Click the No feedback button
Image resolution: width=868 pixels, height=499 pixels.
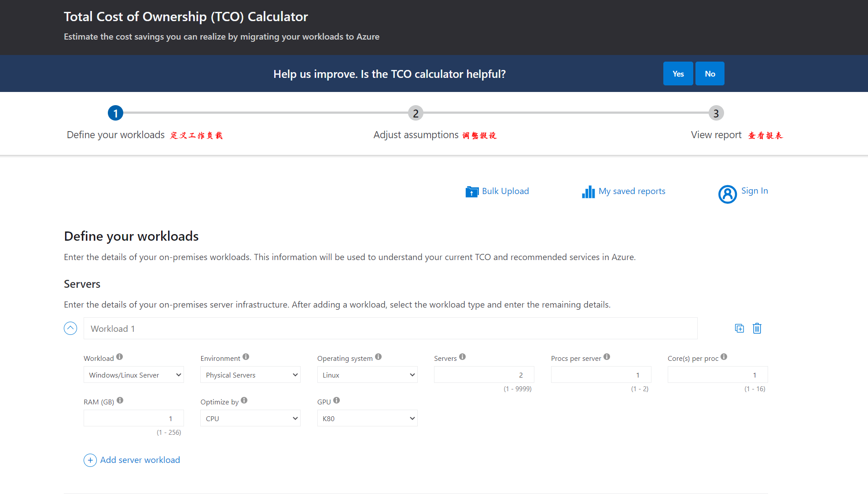pyautogui.click(x=710, y=73)
